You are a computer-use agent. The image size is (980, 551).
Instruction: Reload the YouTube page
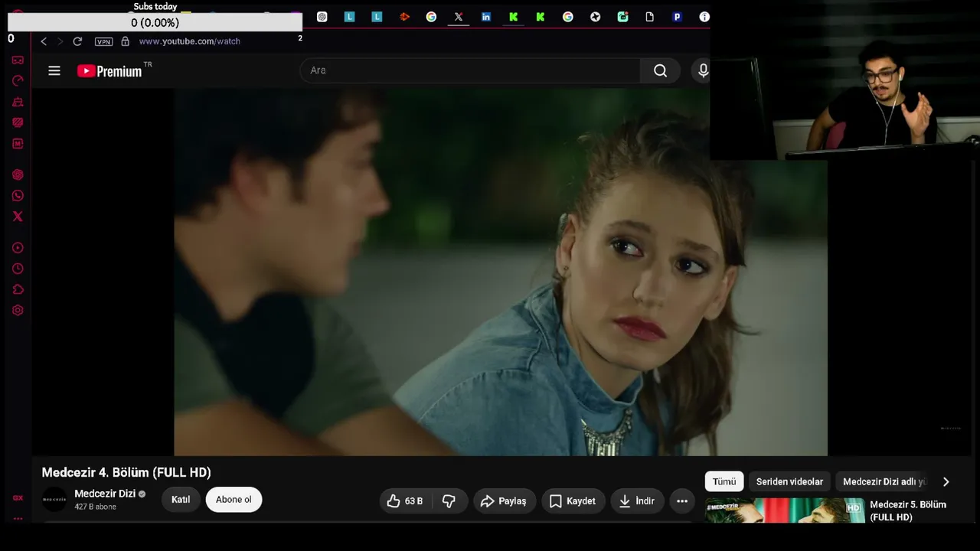click(77, 41)
